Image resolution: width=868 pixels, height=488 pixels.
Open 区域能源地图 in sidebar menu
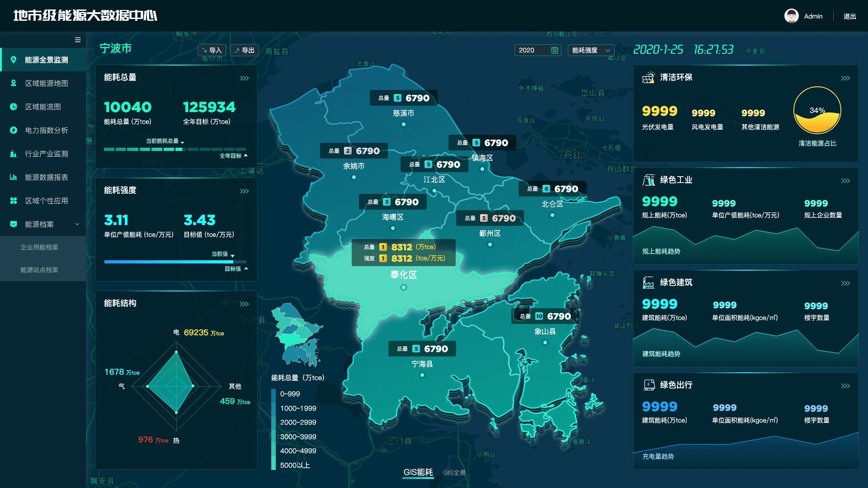coord(47,83)
